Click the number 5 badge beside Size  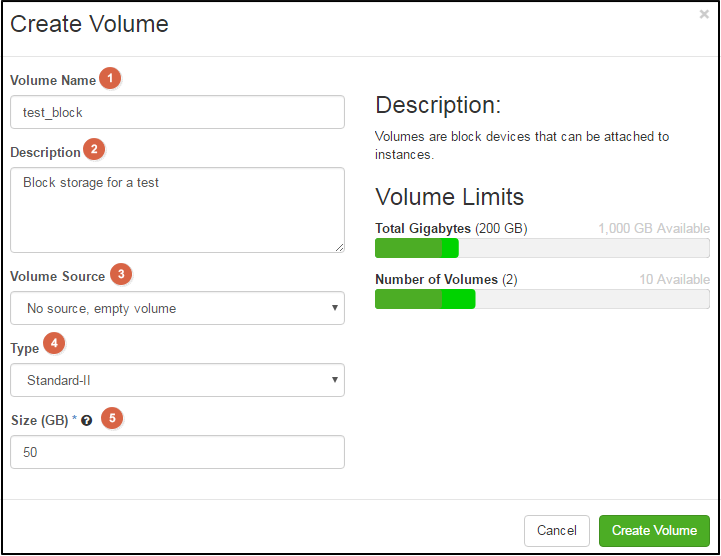point(113,419)
